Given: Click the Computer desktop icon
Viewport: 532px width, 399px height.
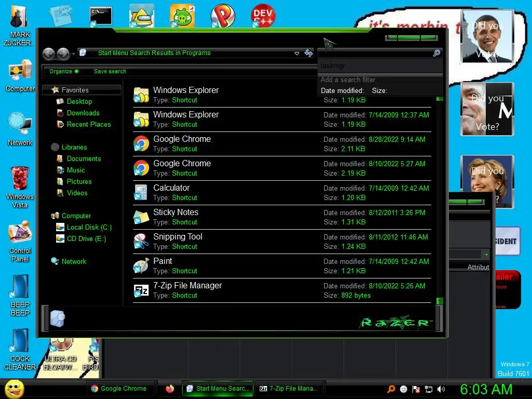Looking at the screenshot, I should pos(20,76).
